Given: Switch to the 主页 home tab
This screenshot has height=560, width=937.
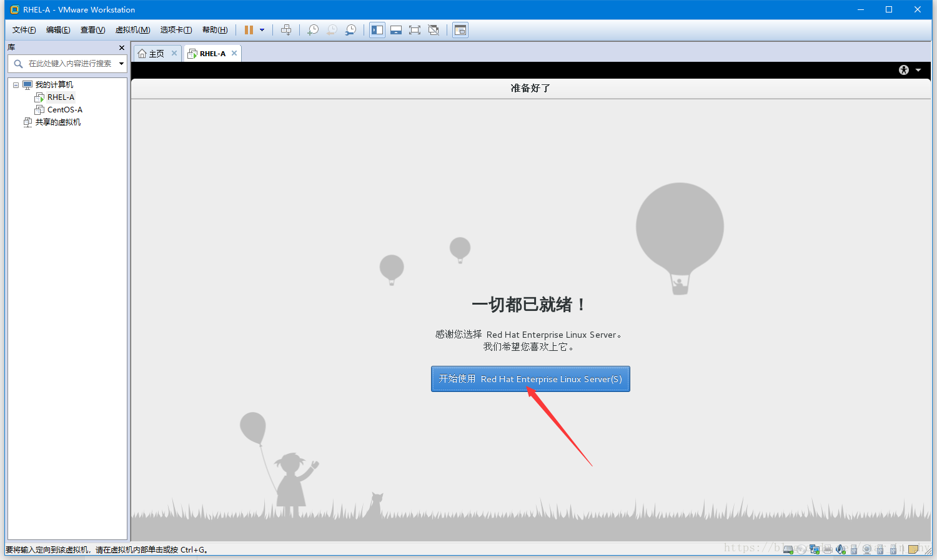Looking at the screenshot, I should pyautogui.click(x=151, y=54).
